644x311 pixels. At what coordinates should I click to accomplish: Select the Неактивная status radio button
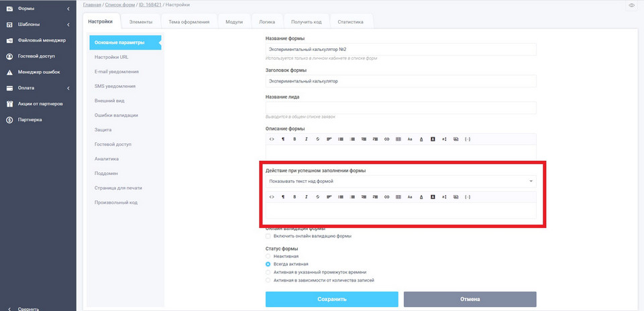(269, 256)
